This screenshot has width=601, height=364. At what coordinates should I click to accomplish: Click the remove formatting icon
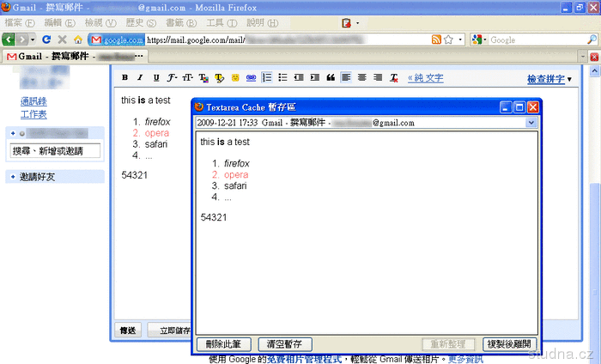click(x=393, y=78)
